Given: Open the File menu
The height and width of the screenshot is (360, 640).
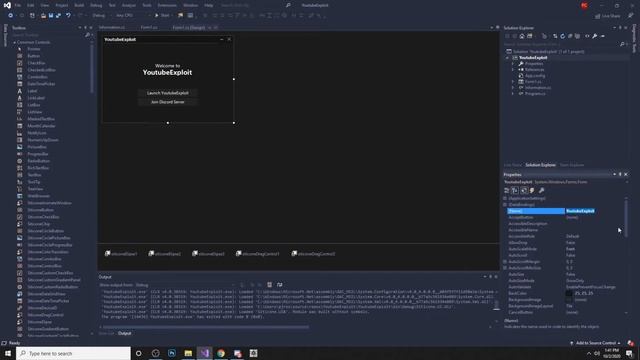Looking at the screenshot, I should click(18, 5).
